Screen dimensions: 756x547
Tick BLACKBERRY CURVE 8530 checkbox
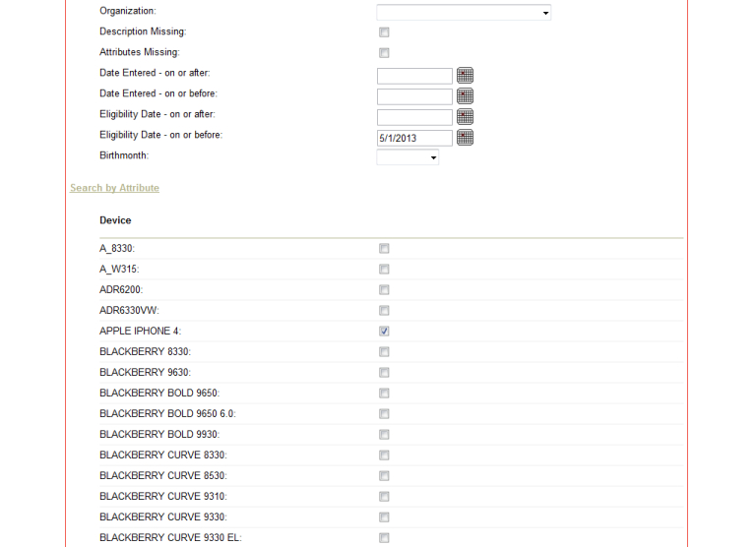pos(384,476)
